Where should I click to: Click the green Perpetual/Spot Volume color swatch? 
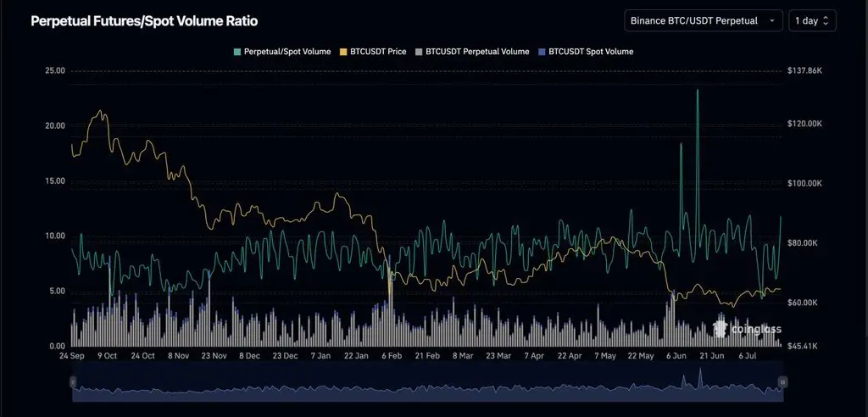[237, 52]
